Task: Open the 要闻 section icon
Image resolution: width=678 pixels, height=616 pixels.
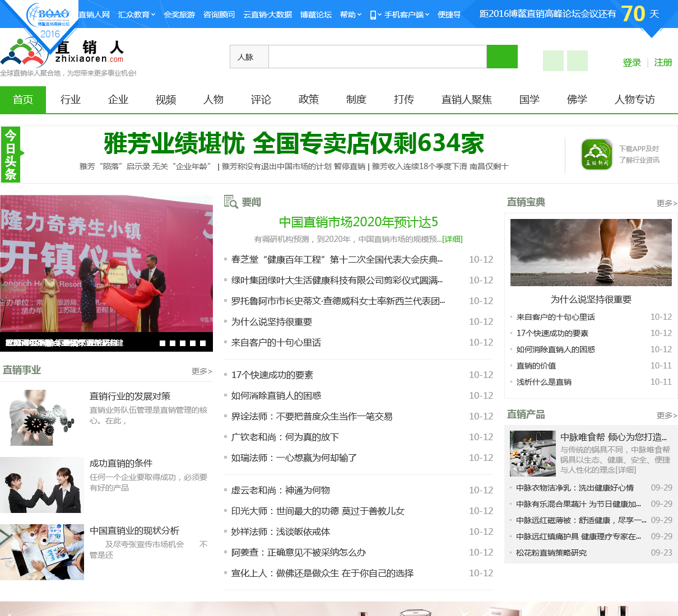Action: tap(231, 202)
